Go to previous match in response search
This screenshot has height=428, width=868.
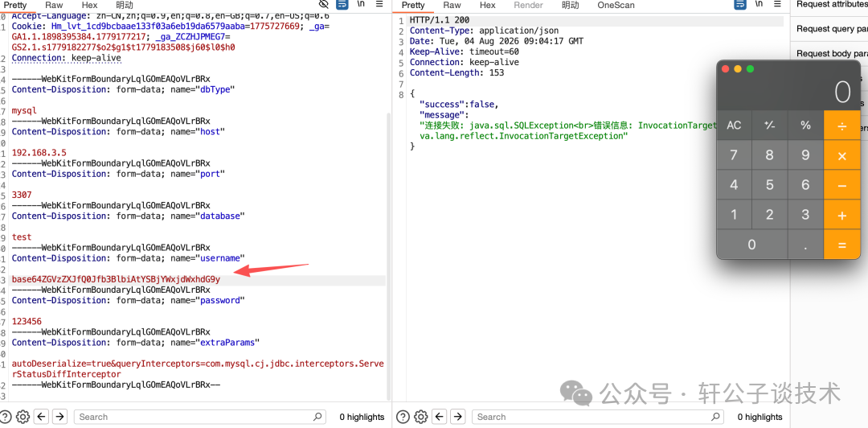click(x=440, y=417)
